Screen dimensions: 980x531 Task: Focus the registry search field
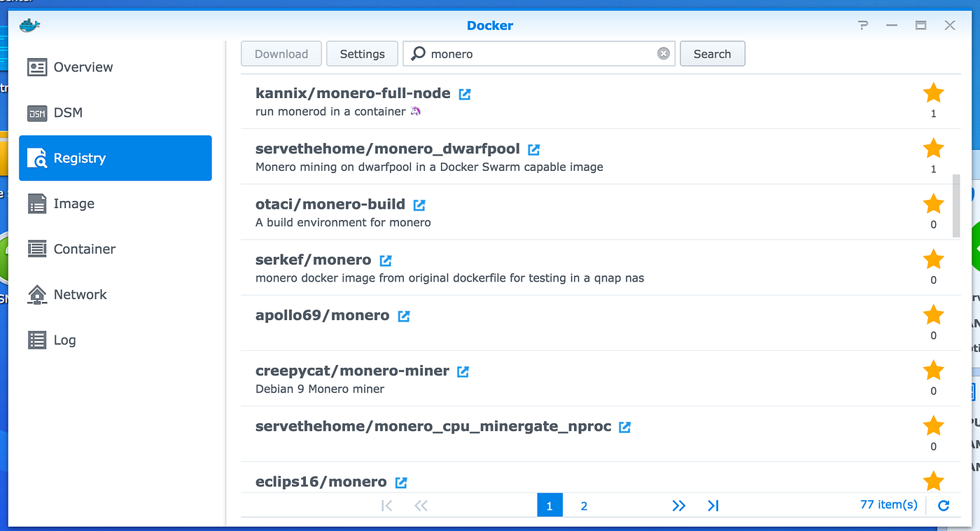coord(539,54)
